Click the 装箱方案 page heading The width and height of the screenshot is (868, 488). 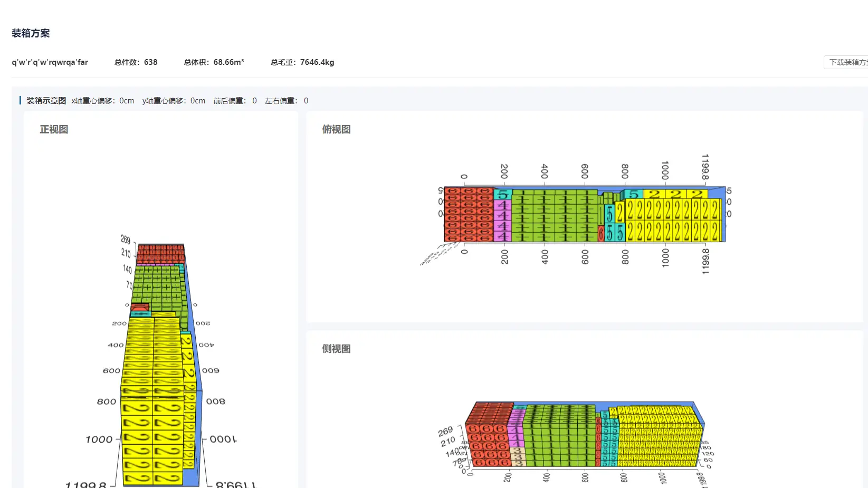[31, 33]
